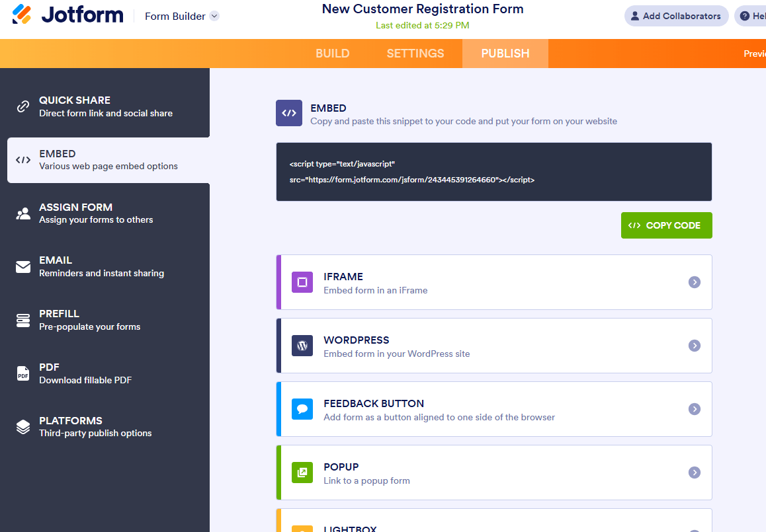The height and width of the screenshot is (532, 766).
Task: Click the Jotform logo icon
Action: [x=22, y=14]
